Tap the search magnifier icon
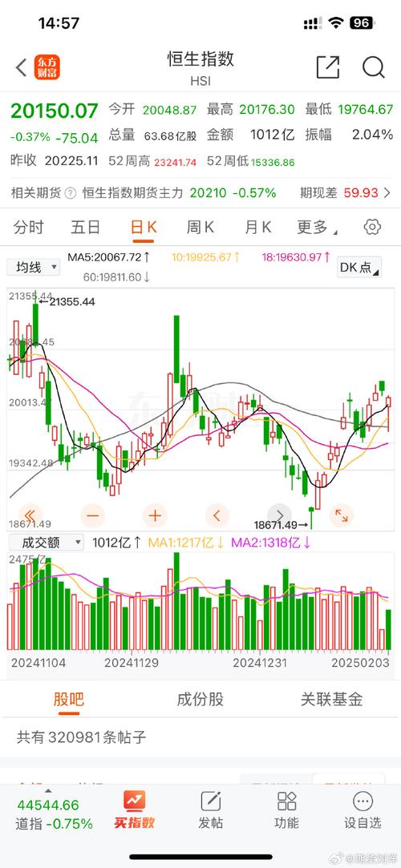Viewport: 401px width, 868px height. 373,67
